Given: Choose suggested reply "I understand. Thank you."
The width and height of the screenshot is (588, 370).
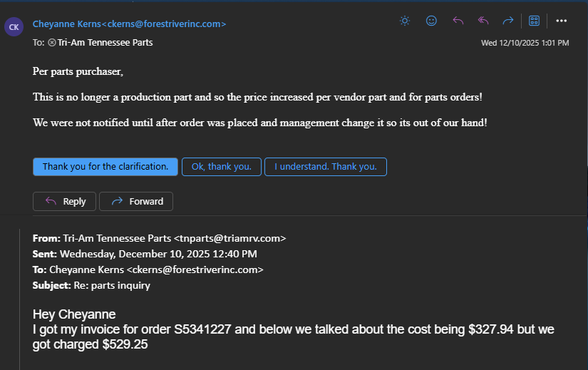Looking at the screenshot, I should 326,167.
